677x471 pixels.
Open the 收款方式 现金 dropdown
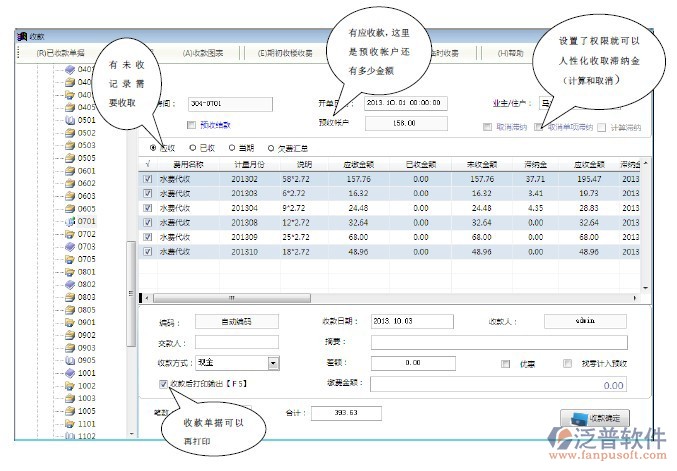tap(273, 363)
